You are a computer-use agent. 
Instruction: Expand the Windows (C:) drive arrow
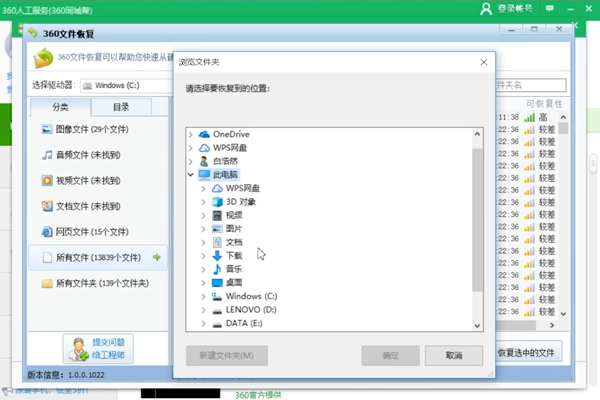pos(204,296)
